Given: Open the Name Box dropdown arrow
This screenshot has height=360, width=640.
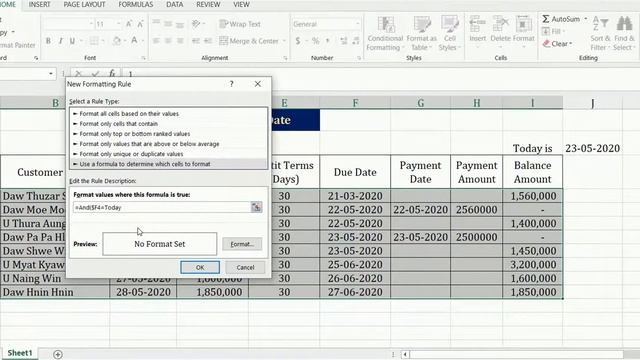Looking at the screenshot, I should pyautogui.click(x=51, y=74).
